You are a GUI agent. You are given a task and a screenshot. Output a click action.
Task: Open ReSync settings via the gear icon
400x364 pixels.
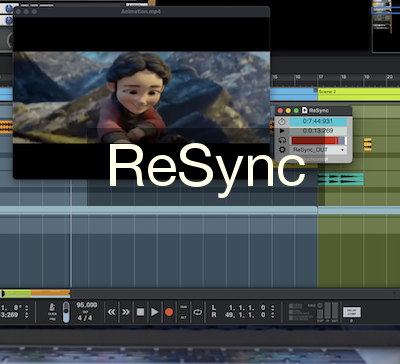click(x=282, y=150)
